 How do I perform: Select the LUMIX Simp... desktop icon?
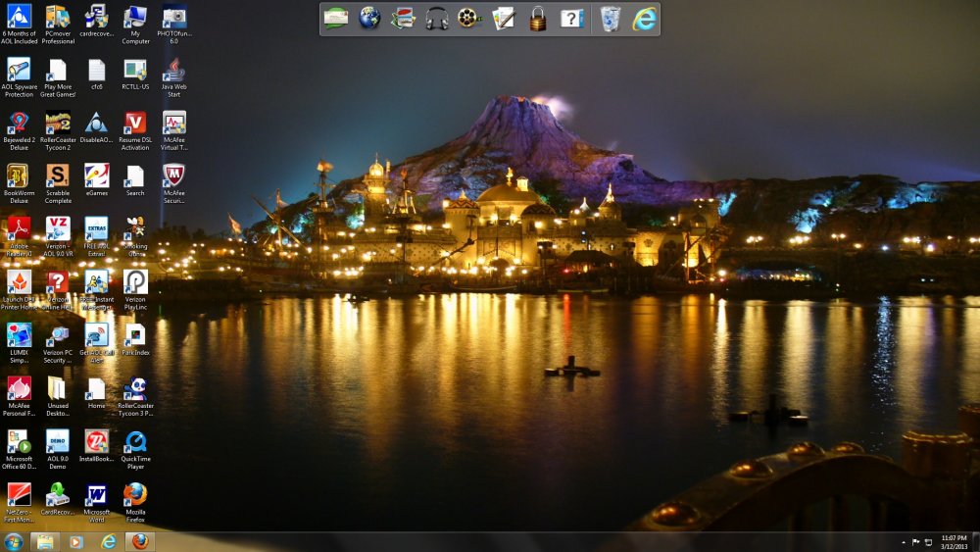tap(19, 344)
